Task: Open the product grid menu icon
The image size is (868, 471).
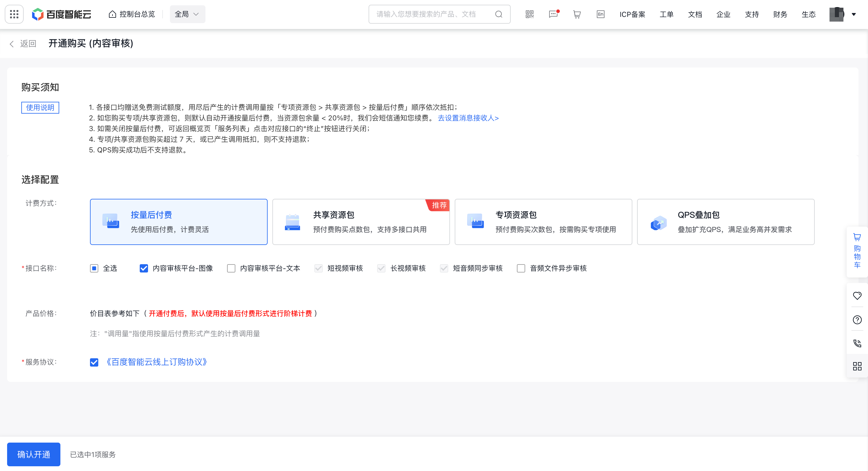Action: [14, 14]
